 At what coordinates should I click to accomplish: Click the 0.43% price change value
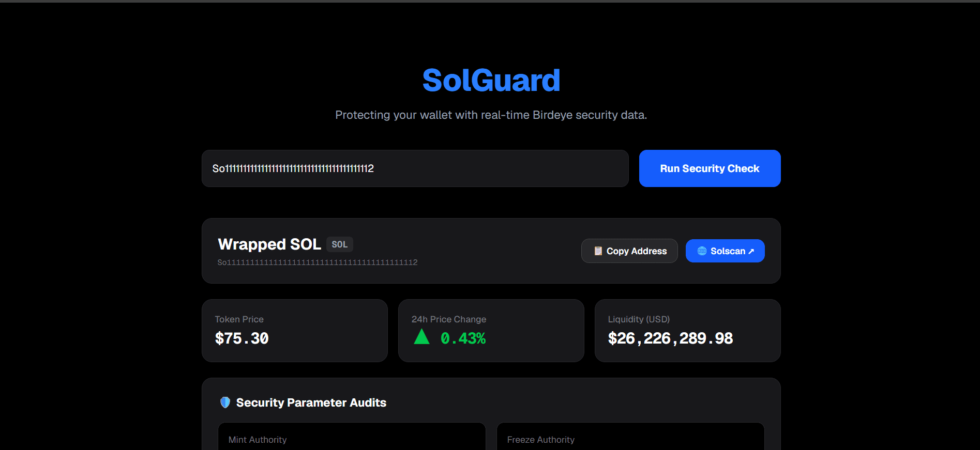coord(463,338)
